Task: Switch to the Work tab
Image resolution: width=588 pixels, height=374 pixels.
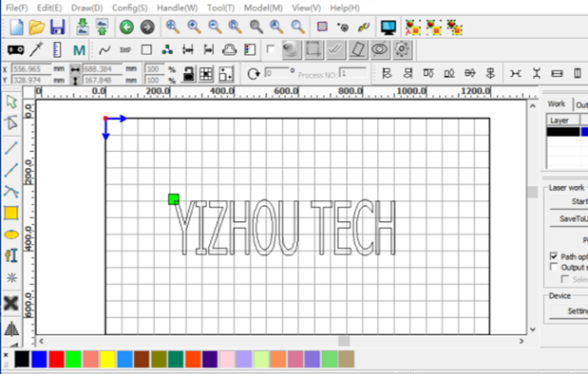Action: 557,103
